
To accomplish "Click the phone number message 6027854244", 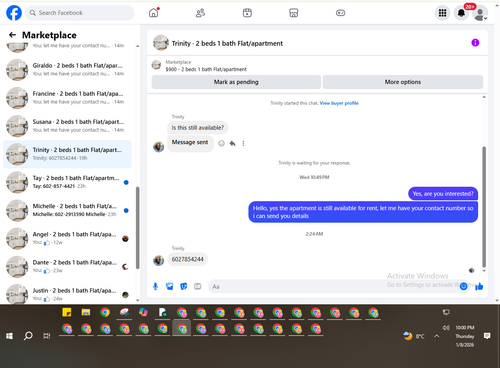I will [187, 259].
